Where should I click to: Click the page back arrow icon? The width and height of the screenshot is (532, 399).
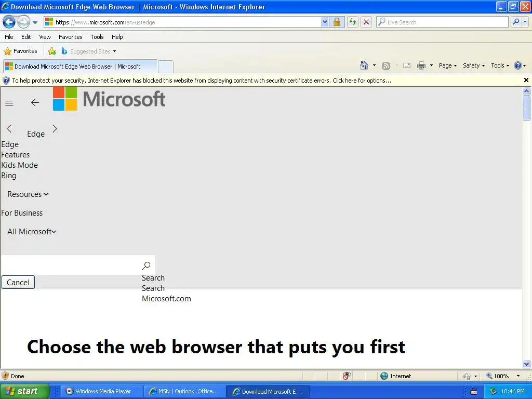coord(35,102)
